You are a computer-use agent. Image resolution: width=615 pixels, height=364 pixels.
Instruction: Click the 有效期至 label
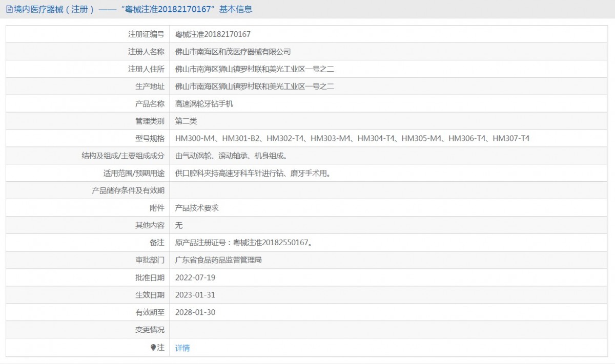tap(150, 313)
